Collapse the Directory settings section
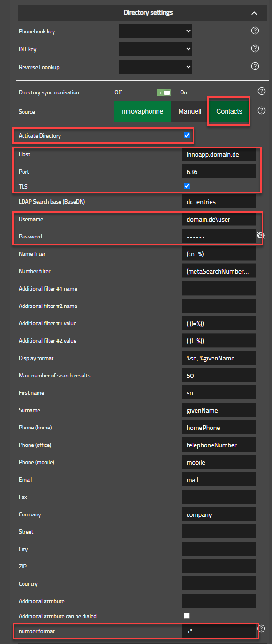272x644 pixels. pyautogui.click(x=254, y=13)
